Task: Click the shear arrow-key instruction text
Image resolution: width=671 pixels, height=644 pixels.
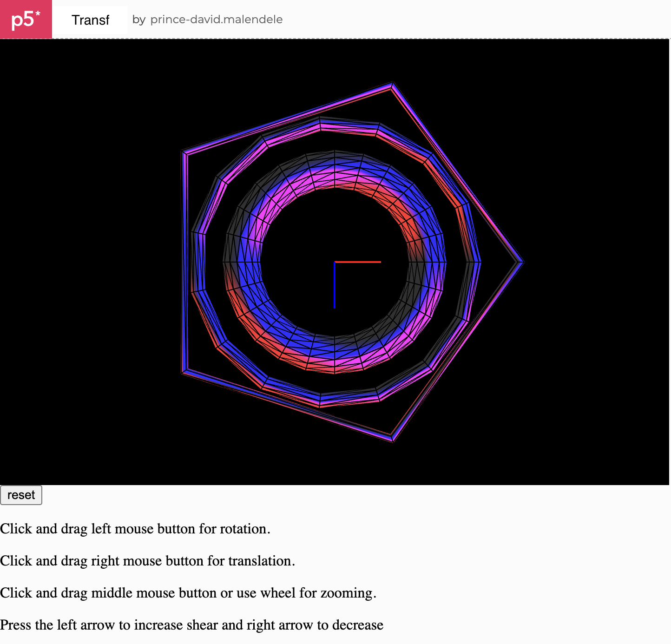Action: click(192, 625)
